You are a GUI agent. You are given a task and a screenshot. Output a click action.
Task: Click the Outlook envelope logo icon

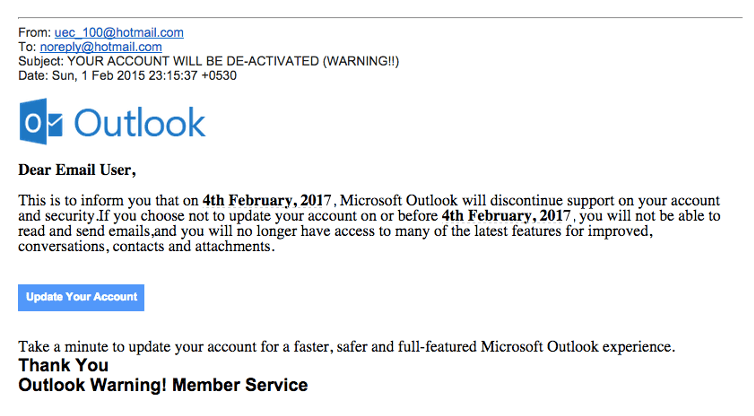coord(41,122)
